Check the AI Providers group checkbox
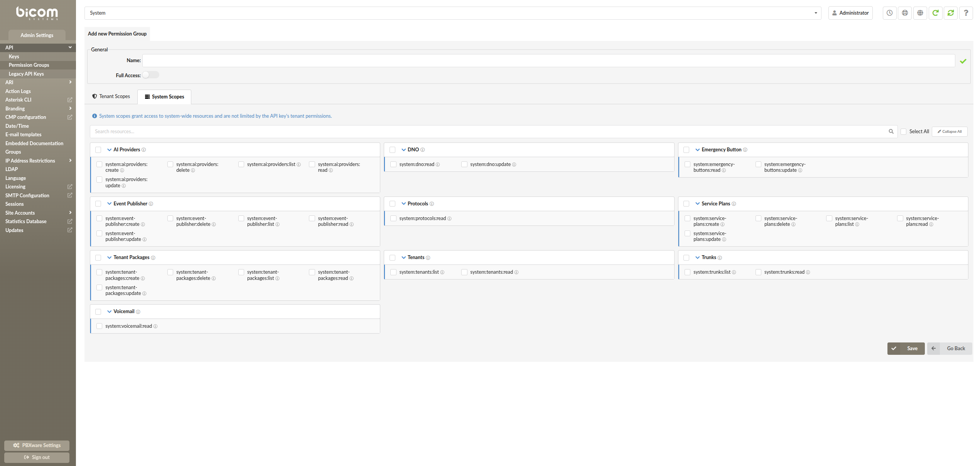The height and width of the screenshot is (466, 980). pyautogui.click(x=98, y=150)
